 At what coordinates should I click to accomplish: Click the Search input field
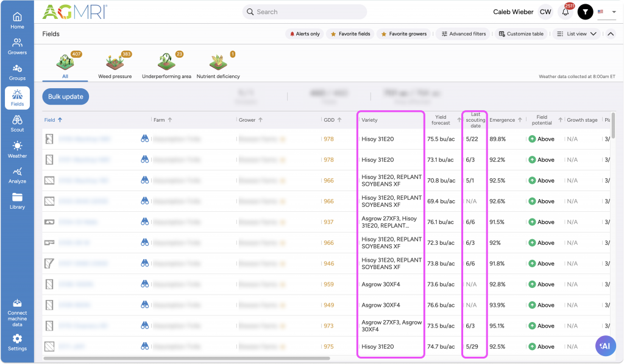tap(305, 12)
